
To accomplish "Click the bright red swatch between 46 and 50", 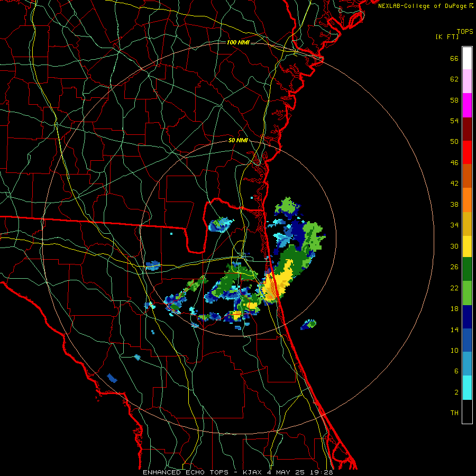I will (467, 152).
